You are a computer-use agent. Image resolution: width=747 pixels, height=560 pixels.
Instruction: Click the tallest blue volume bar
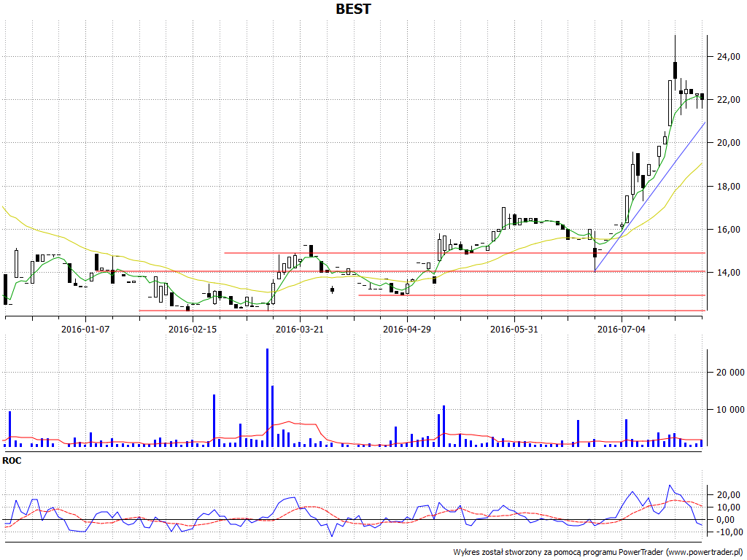[x=267, y=397]
